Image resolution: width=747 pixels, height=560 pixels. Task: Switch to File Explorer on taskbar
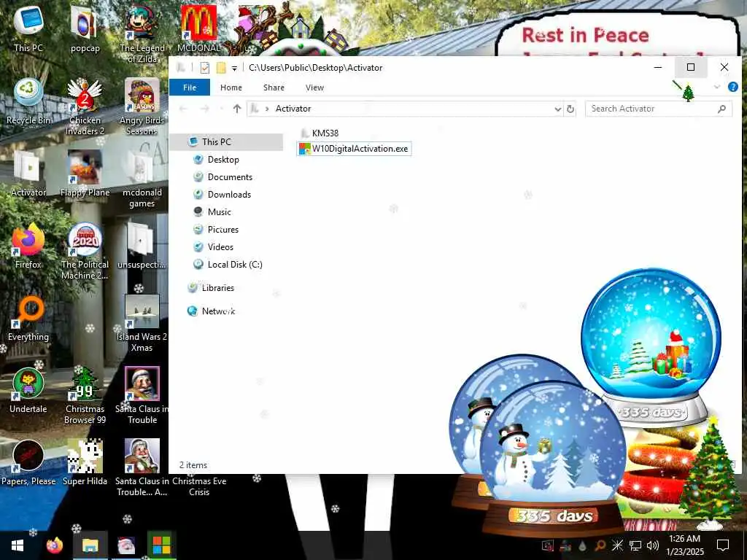click(90, 545)
